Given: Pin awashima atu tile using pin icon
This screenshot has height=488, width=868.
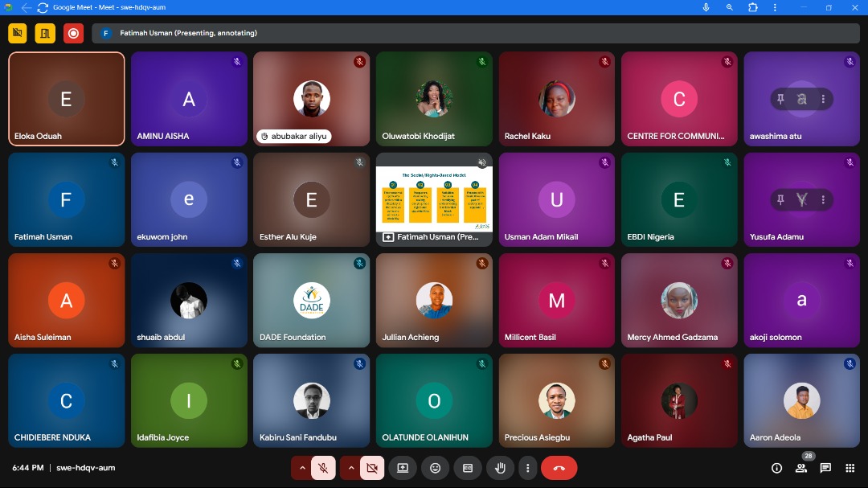Looking at the screenshot, I should click(780, 99).
